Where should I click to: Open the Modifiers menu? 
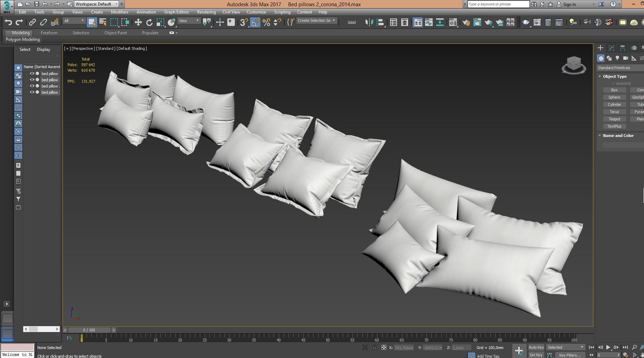[x=119, y=12]
